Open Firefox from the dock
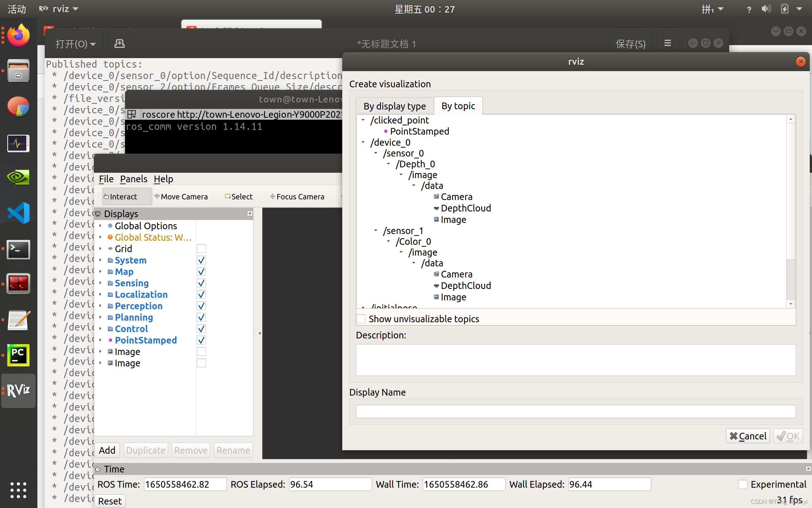 pos(18,35)
